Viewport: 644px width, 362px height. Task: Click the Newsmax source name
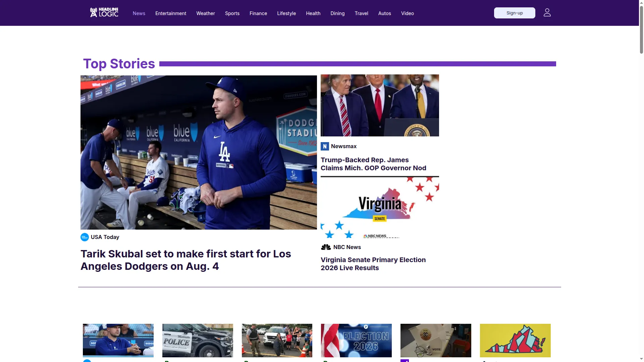point(344,146)
